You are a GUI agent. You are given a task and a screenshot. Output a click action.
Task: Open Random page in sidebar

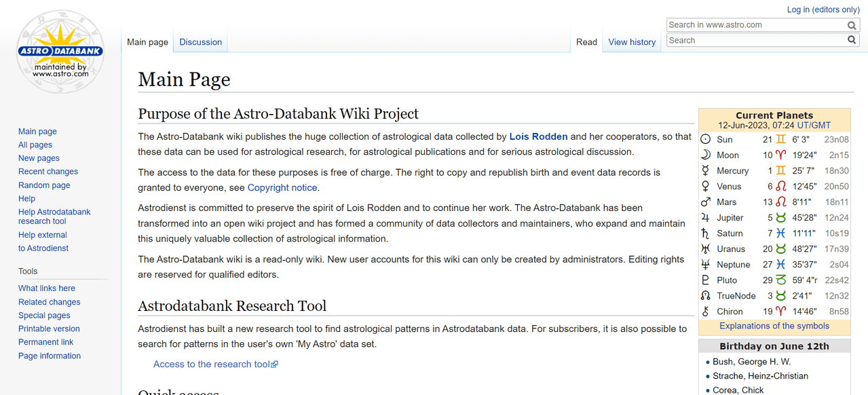pos(44,185)
